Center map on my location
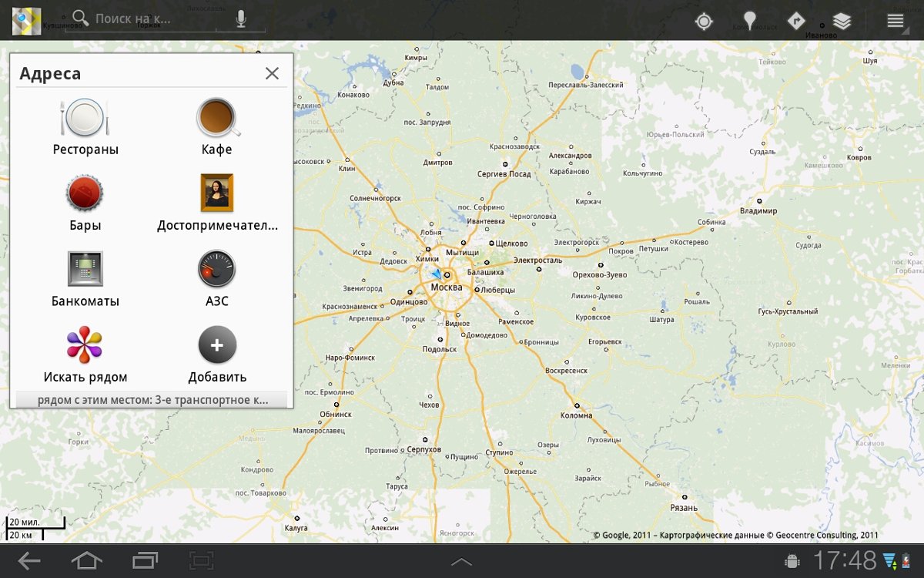Screen dimensions: 924x578 [704, 21]
